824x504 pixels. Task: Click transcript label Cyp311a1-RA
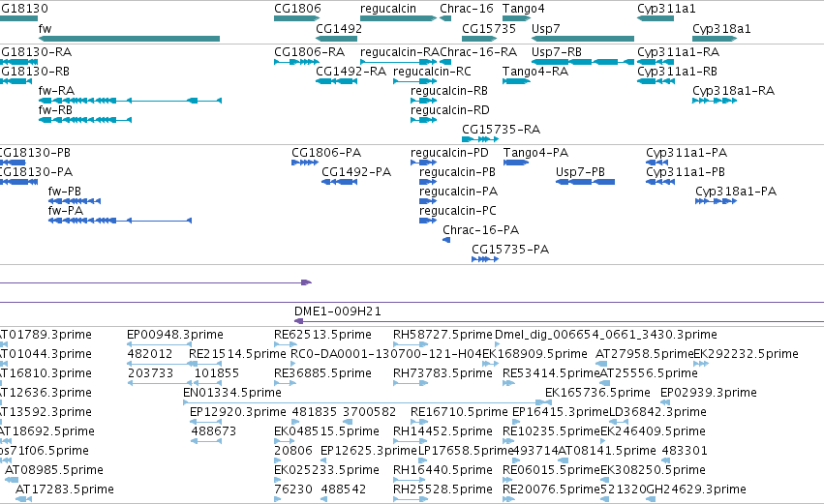click(679, 52)
